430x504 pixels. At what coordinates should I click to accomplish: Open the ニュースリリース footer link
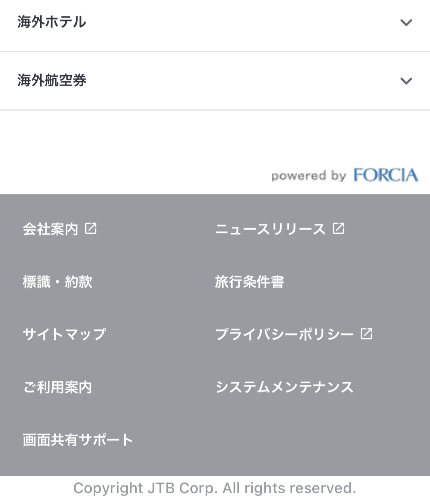pyautogui.click(x=270, y=229)
